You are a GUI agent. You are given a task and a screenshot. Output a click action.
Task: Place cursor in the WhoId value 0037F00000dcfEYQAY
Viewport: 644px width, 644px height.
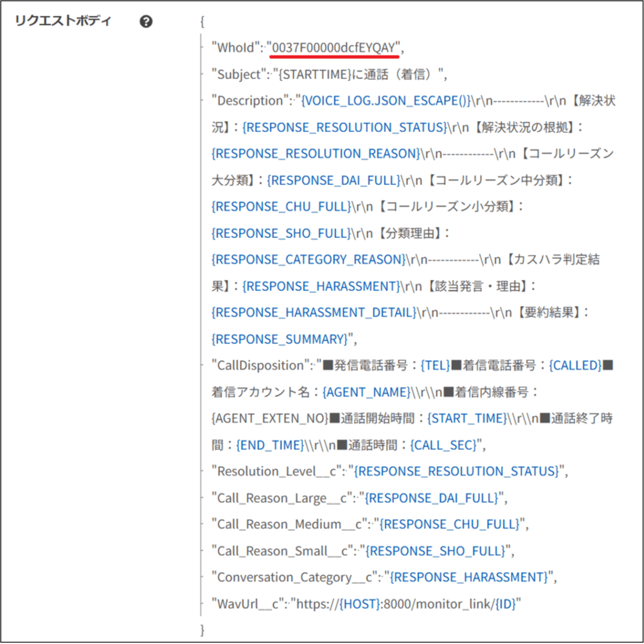pos(334,48)
